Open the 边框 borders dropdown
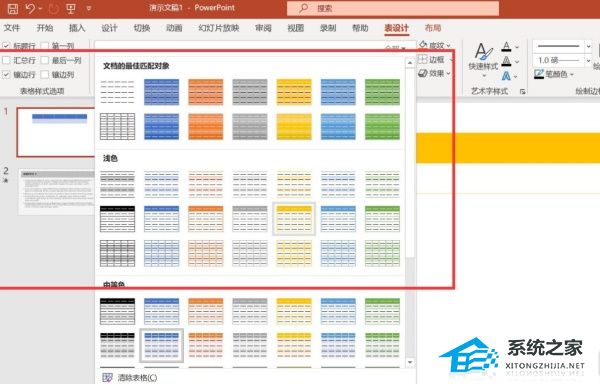This screenshot has width=600, height=384. (x=435, y=59)
